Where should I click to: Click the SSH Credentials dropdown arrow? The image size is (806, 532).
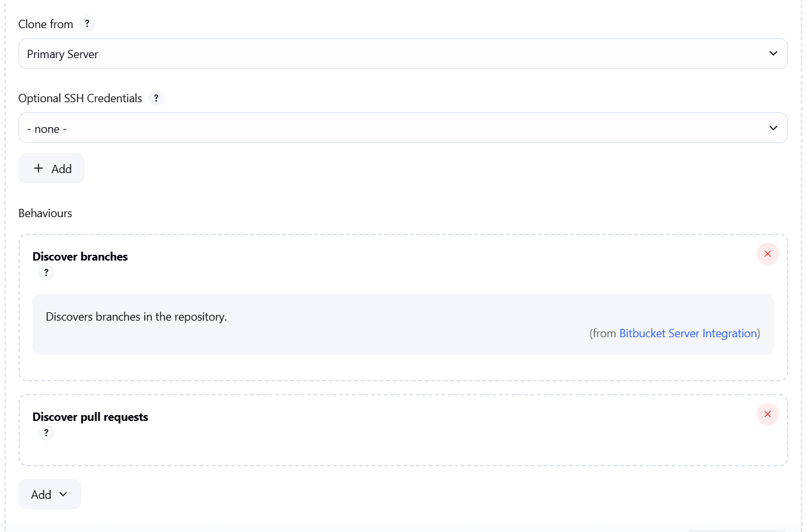point(773,128)
